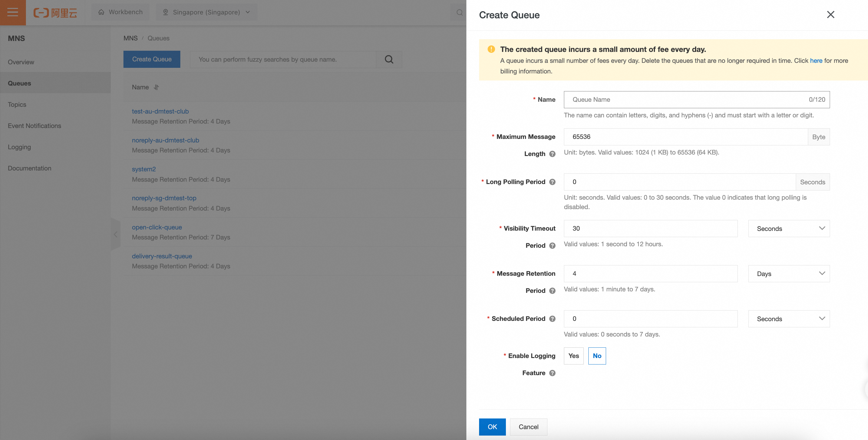Click the Maximum Message Length help icon
The height and width of the screenshot is (440, 868).
pyautogui.click(x=552, y=154)
